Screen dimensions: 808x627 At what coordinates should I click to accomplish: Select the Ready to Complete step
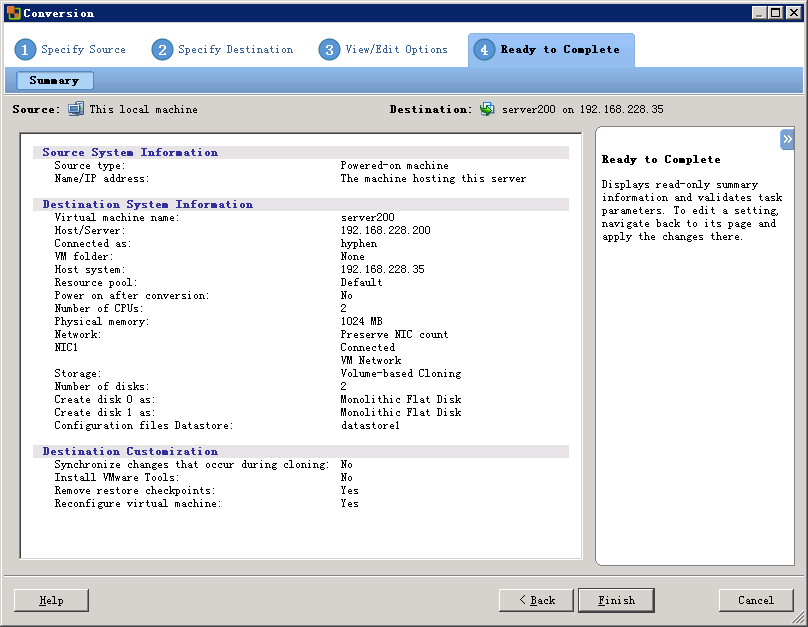pyautogui.click(x=559, y=50)
